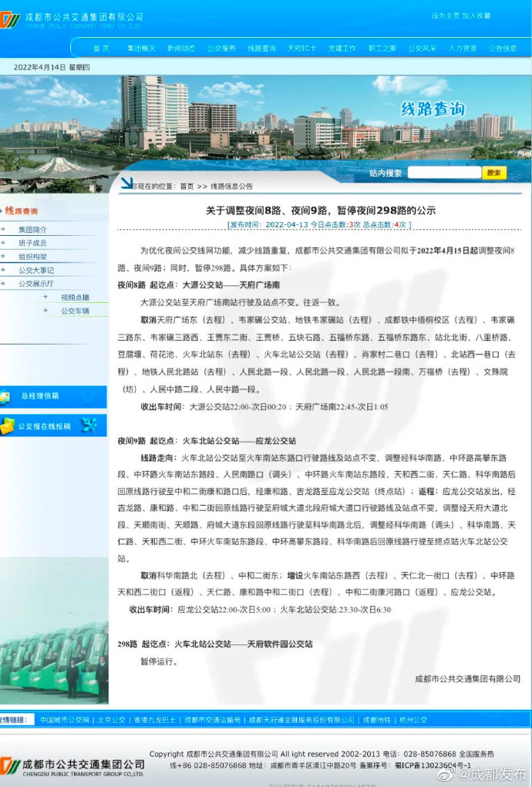The height and width of the screenshot is (787, 532).
Task: Click the 总经理信箱 mailbox banner icon
Action: click(x=6, y=396)
